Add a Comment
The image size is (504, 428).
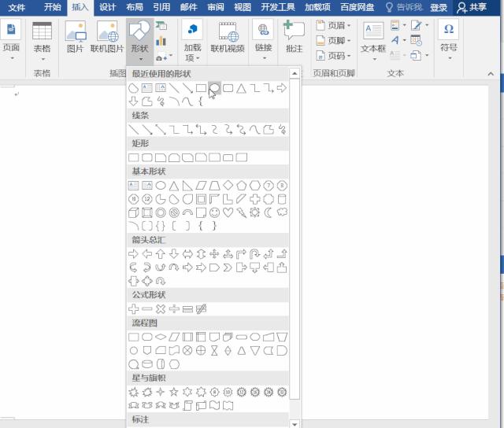294,36
